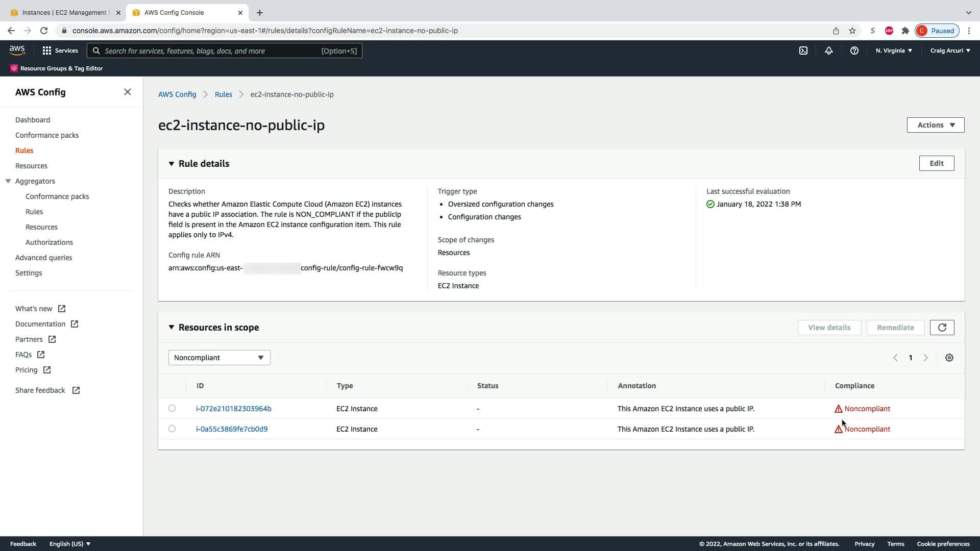Image resolution: width=980 pixels, height=551 pixels.
Task: Open the Actions dropdown button
Action: pos(935,125)
